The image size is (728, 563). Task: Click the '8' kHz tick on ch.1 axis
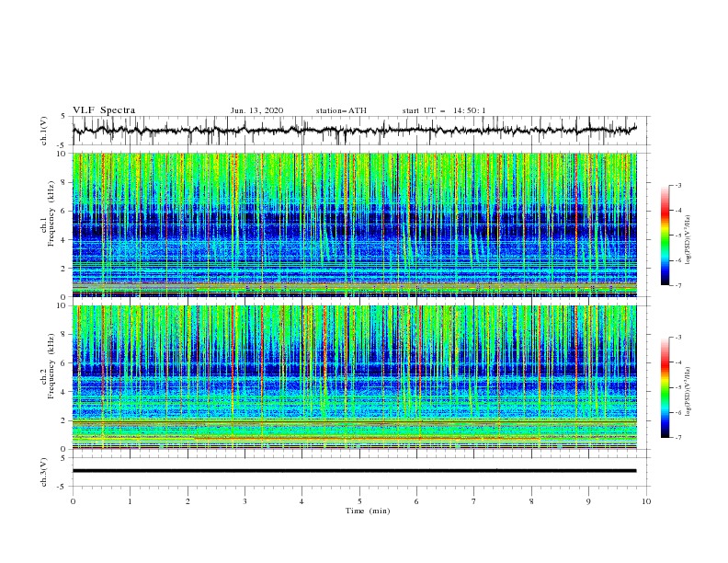tap(64, 182)
